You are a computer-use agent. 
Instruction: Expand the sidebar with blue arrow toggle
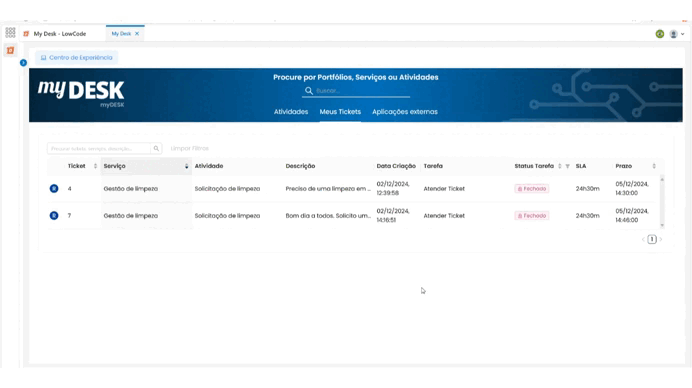coord(23,63)
